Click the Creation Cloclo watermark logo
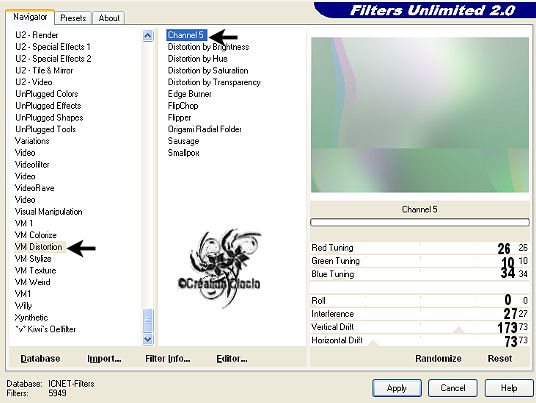The width and height of the screenshot is (536, 403). [x=220, y=268]
